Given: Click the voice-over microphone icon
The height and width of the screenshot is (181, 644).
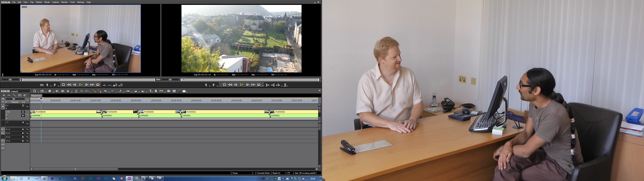Looking at the screenshot, I should point(156,91).
